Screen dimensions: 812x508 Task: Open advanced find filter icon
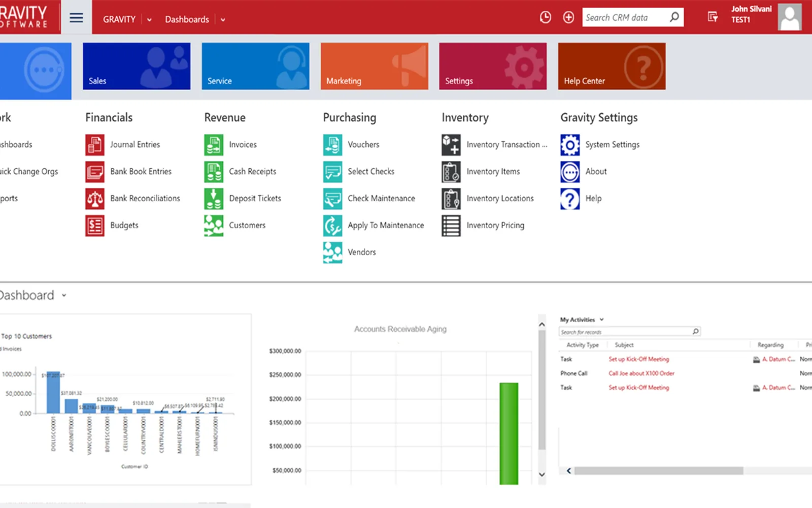[713, 17]
